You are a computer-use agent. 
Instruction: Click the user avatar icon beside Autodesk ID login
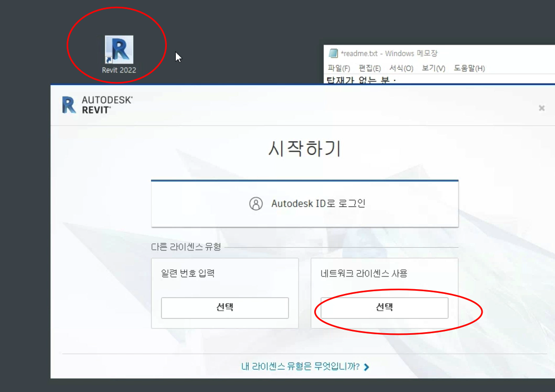point(256,204)
